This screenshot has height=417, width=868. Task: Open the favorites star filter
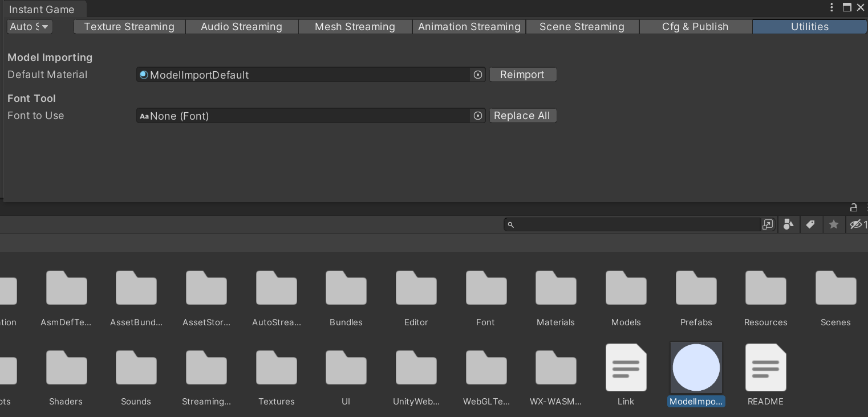833,224
